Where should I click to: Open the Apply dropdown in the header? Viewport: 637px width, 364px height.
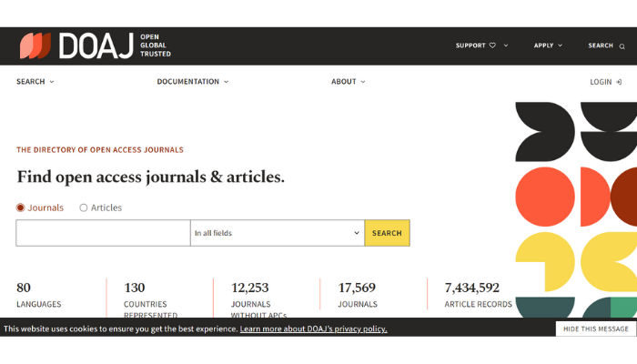pos(548,45)
